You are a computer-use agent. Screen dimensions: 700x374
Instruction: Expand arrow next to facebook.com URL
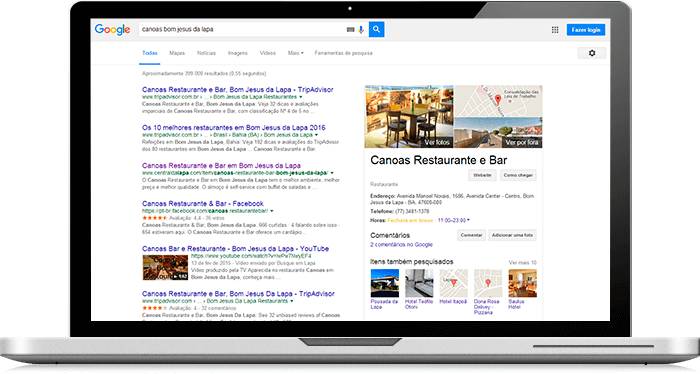271,211
